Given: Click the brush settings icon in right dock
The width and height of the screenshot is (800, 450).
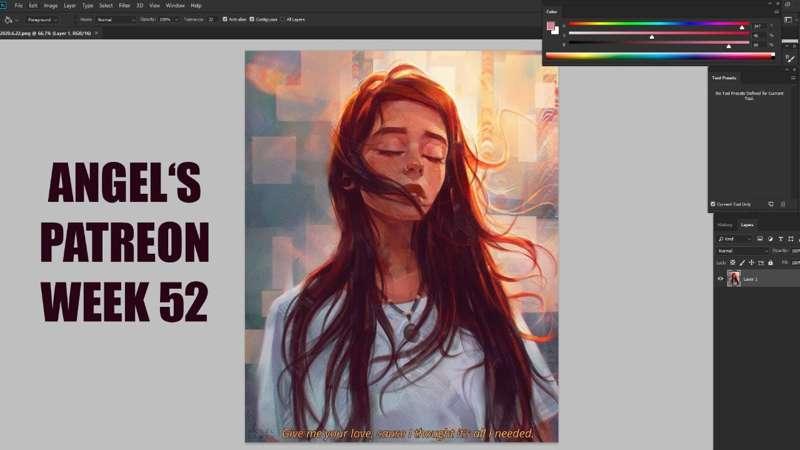Looking at the screenshot, I should (x=790, y=59).
